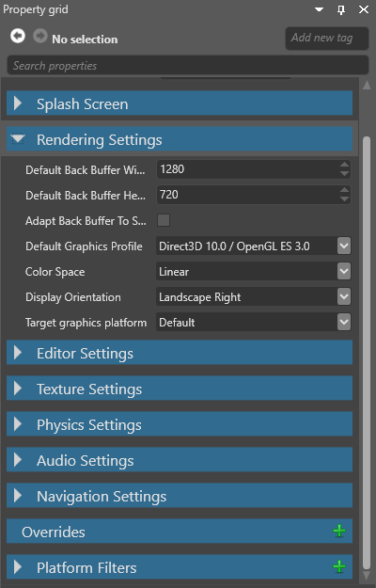The width and height of the screenshot is (376, 588).
Task: Expand the Physics Settings section
Action: pos(18,423)
